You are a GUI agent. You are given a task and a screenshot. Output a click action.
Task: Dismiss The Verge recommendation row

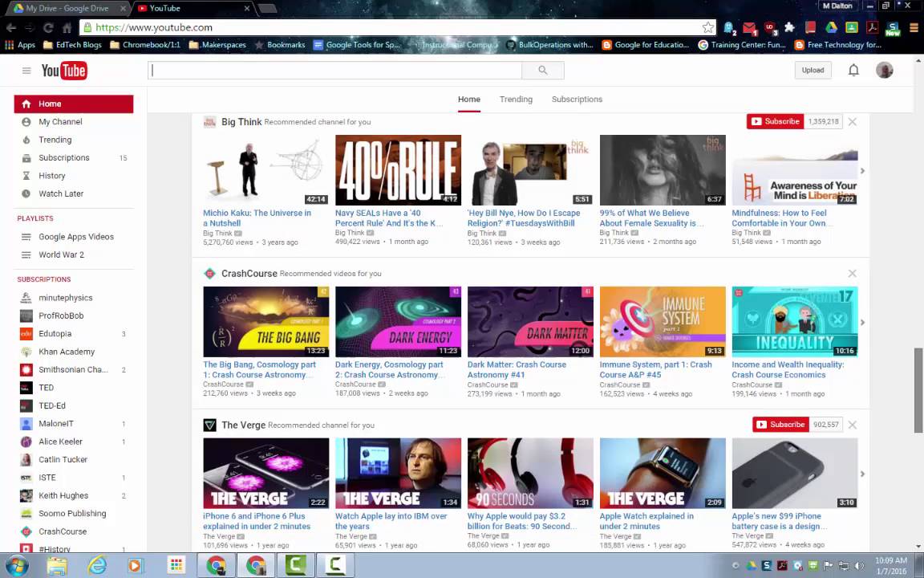point(852,425)
